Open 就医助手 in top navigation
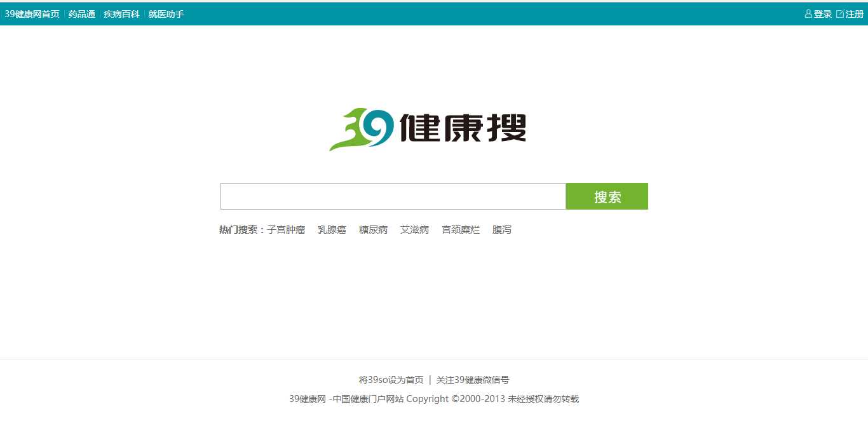 click(166, 14)
